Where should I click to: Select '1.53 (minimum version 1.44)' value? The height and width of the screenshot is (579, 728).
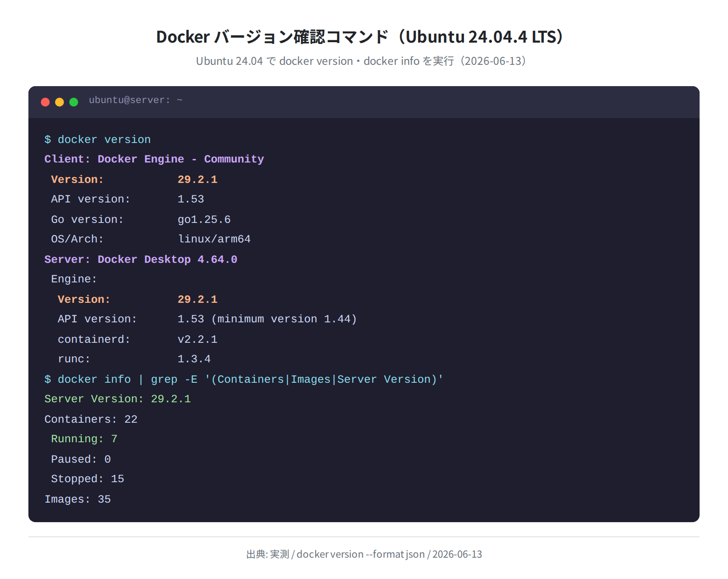coord(267,319)
